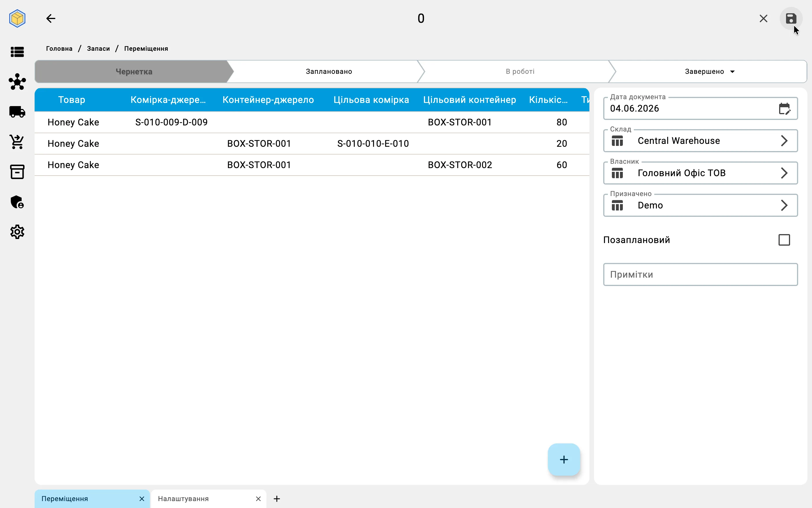Expand the Завершено status dropdown arrow

(732, 72)
